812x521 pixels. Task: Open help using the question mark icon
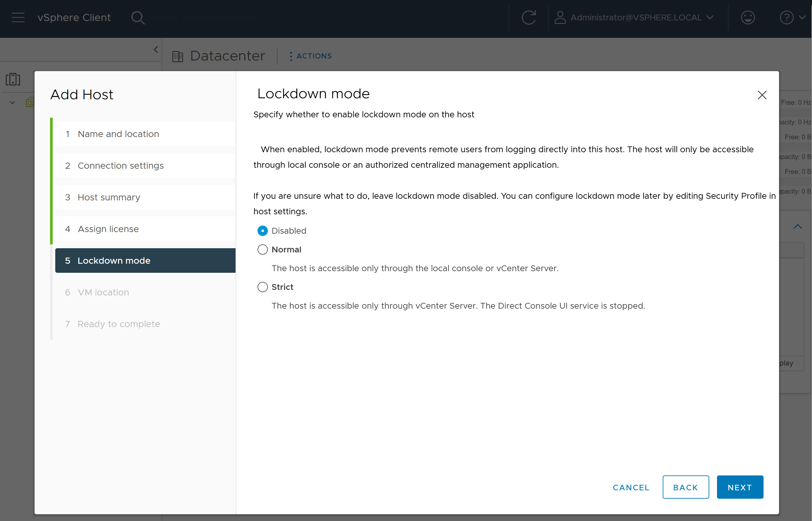[x=787, y=17]
